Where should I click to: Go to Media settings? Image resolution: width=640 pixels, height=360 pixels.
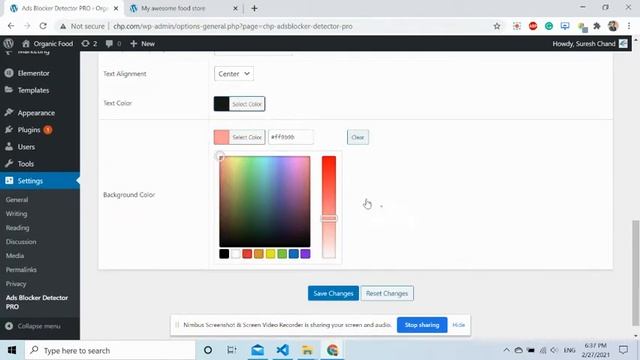tap(15, 256)
